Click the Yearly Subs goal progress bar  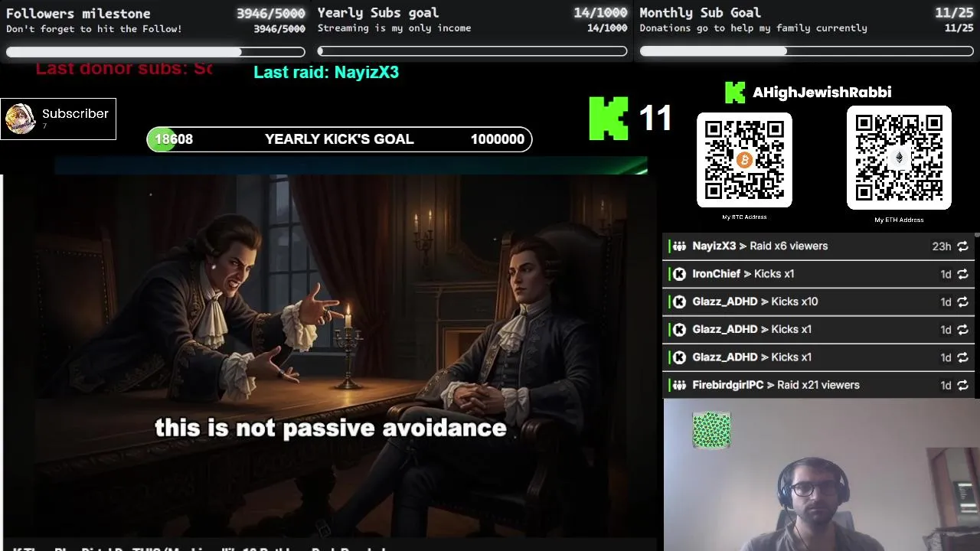[472, 52]
